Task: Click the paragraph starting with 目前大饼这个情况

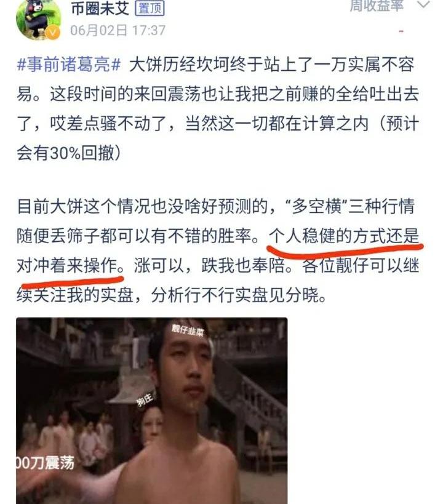Action: tap(218, 250)
